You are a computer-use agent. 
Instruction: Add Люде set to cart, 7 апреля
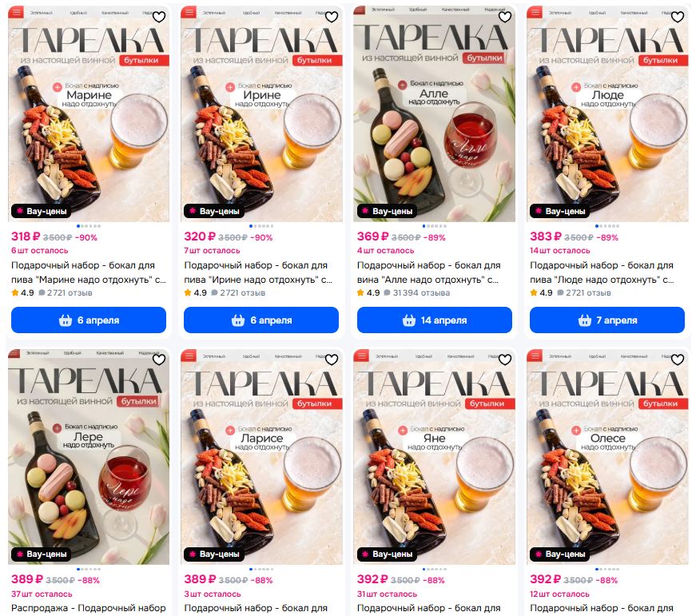coord(607,320)
